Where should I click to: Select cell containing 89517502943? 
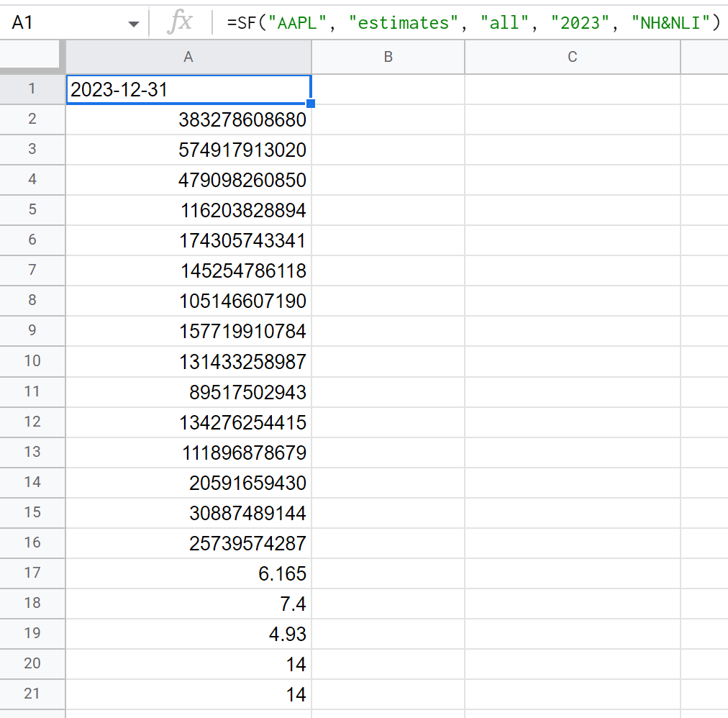point(188,392)
